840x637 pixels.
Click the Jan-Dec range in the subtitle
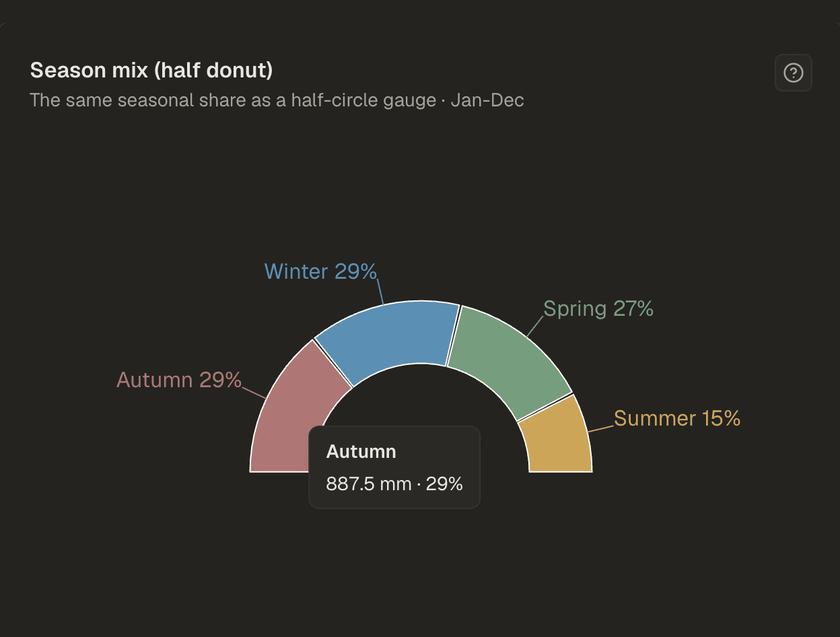pyautogui.click(x=487, y=100)
